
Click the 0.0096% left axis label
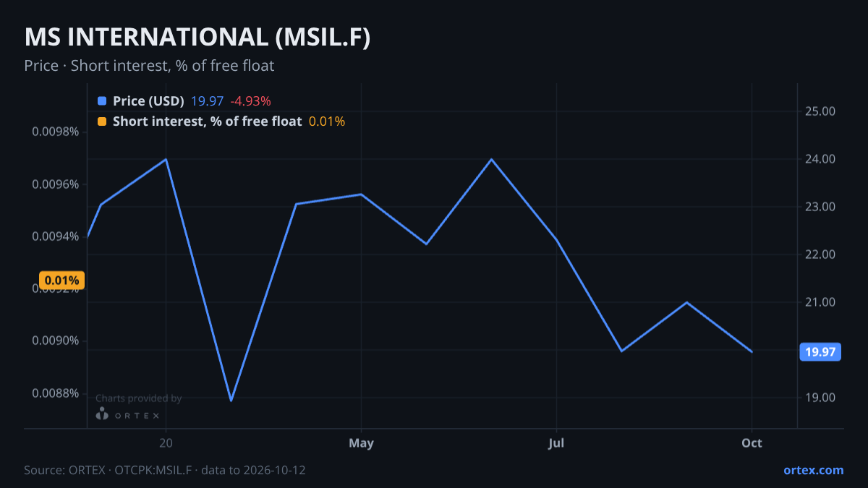point(56,184)
